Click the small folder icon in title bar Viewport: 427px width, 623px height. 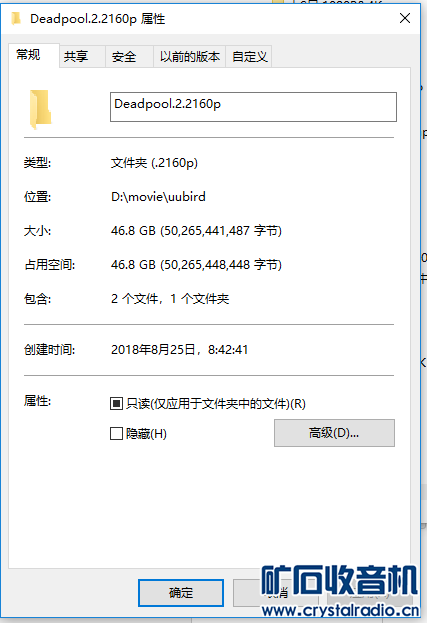pyautogui.click(x=16, y=18)
